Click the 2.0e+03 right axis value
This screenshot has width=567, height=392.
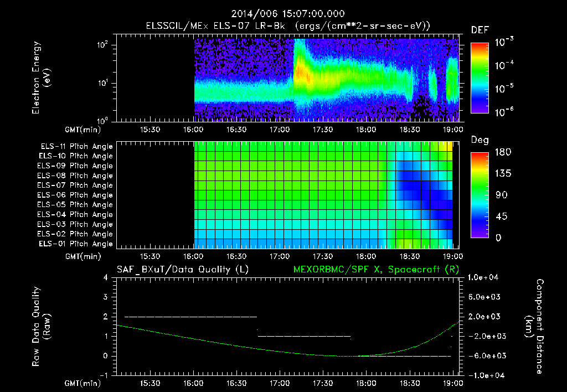pyautogui.click(x=484, y=317)
